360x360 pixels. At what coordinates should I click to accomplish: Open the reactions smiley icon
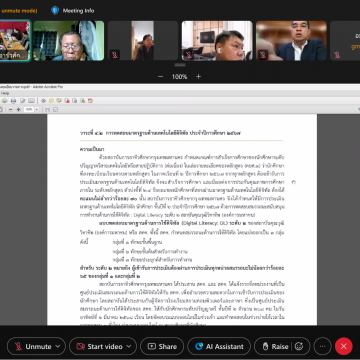[x=299, y=346]
